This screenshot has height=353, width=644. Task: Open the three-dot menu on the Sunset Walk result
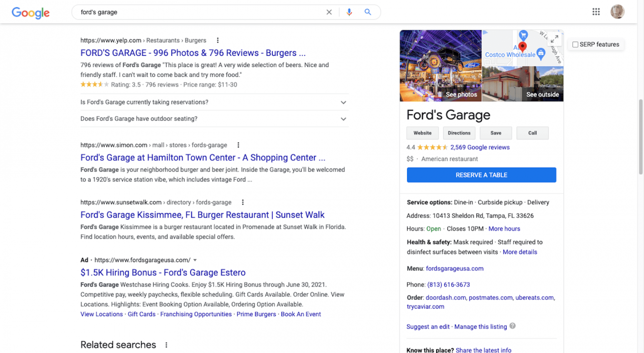243,202
